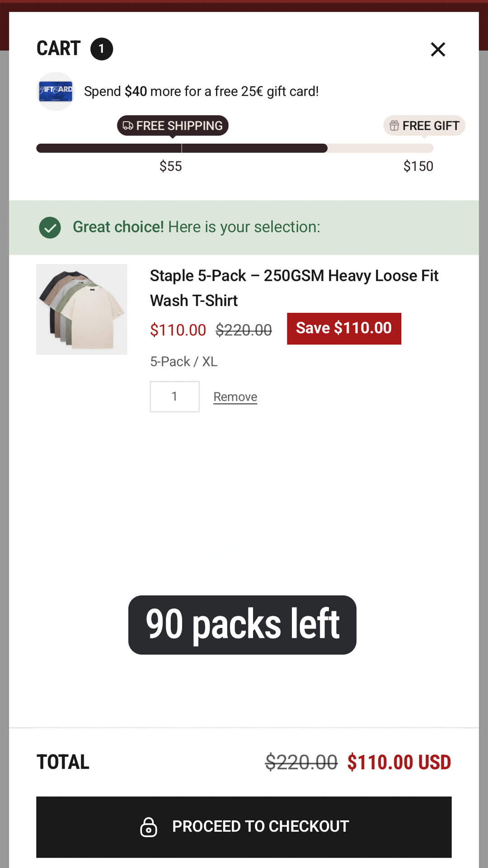488x868 pixels.
Task: Click the gift card icon
Action: click(56, 91)
